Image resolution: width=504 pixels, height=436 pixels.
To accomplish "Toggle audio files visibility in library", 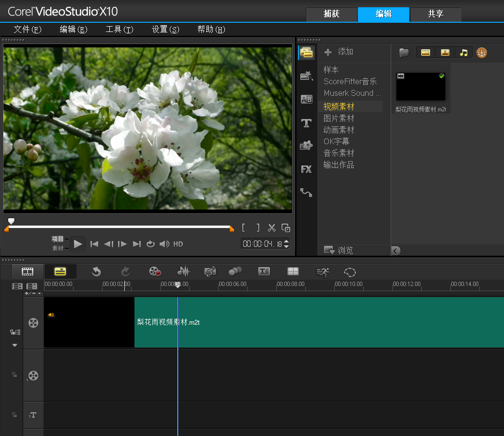I will coord(464,53).
